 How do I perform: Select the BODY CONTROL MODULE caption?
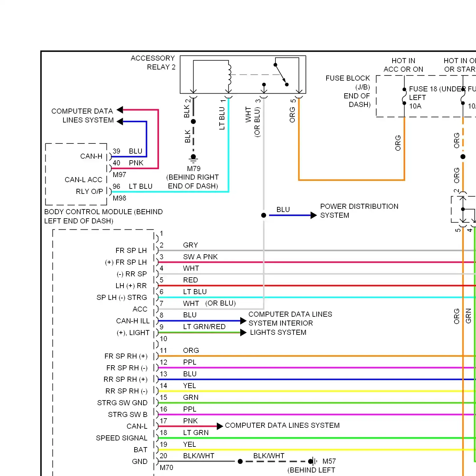click(103, 216)
